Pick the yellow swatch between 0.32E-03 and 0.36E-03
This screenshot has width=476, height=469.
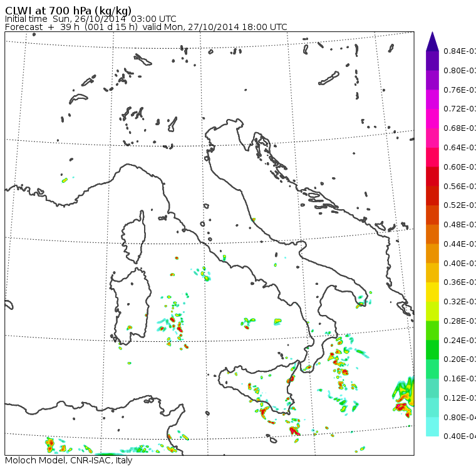[x=432, y=292]
